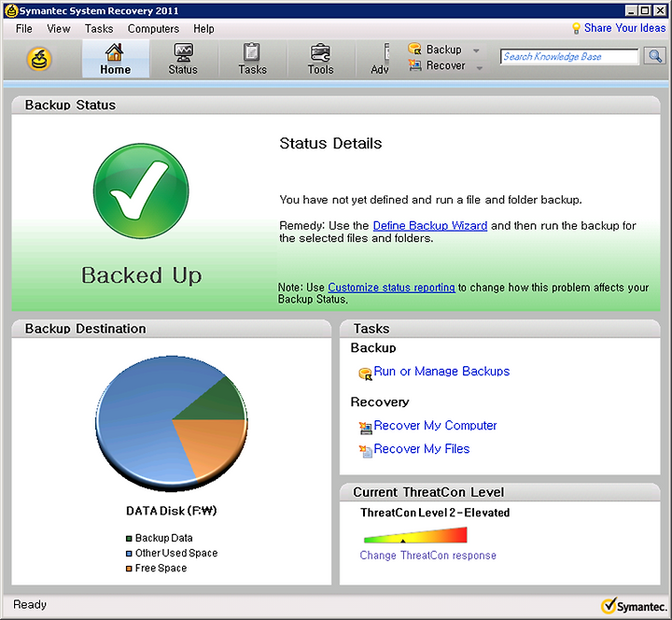Open the View menu
Image resolution: width=672 pixels, height=620 pixels.
tap(59, 29)
